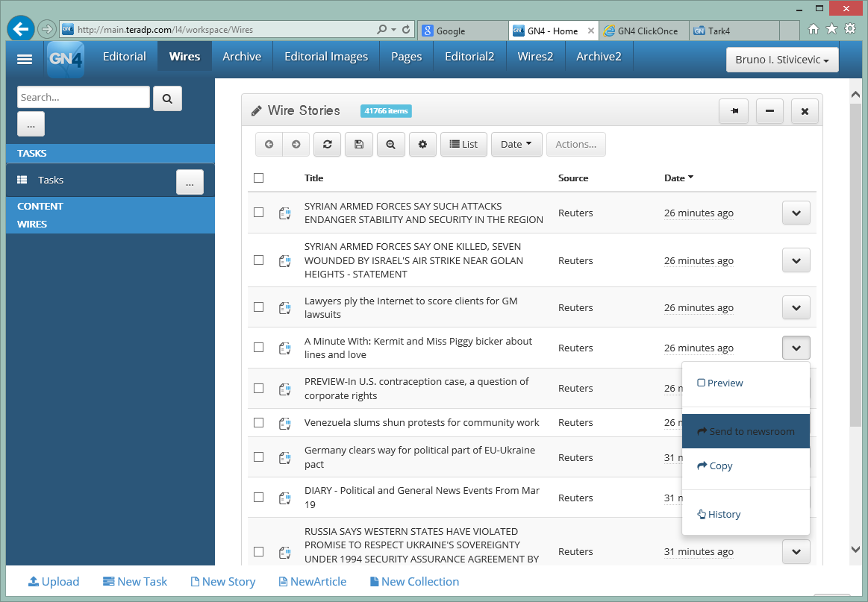Refresh the Wire Stories list
This screenshot has height=602, width=868.
[327, 145]
